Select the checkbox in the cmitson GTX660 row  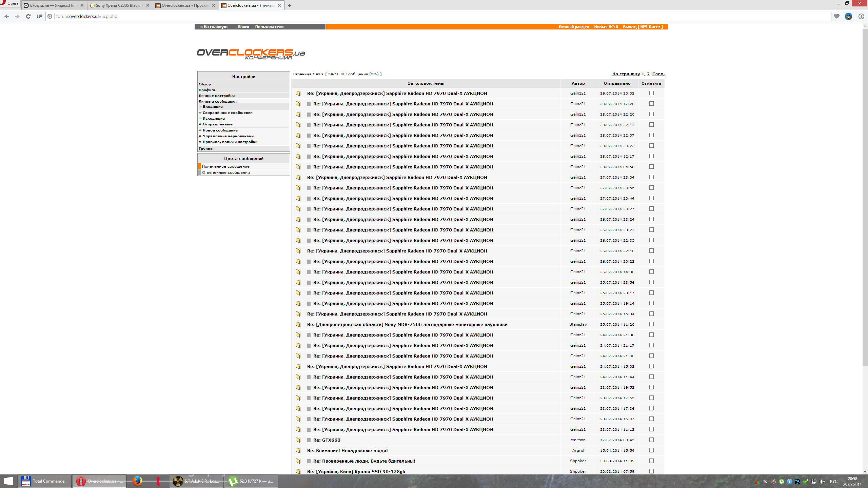pyautogui.click(x=651, y=440)
